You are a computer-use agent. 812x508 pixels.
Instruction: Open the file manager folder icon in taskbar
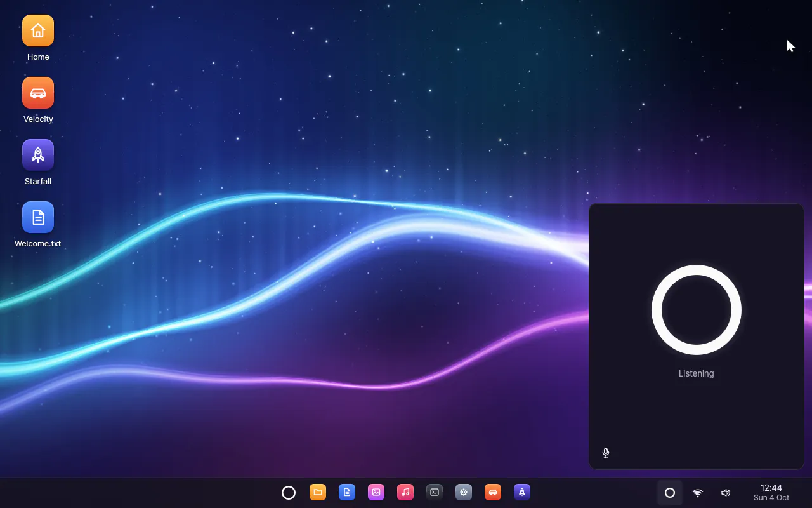tap(318, 492)
